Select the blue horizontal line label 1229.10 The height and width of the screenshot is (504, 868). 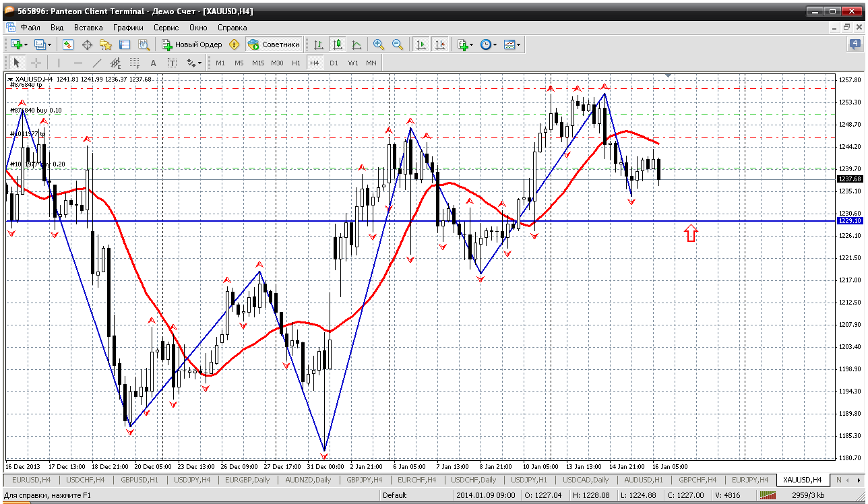850,220
